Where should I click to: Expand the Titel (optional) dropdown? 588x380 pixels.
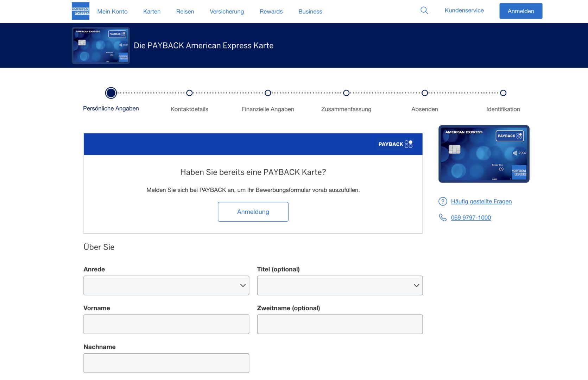coord(340,285)
